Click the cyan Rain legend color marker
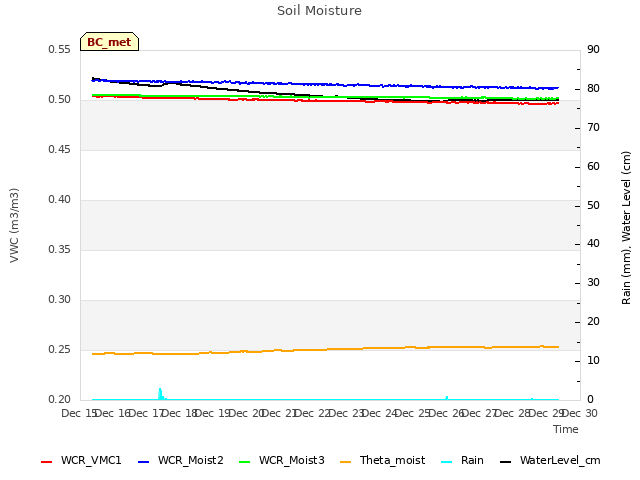This screenshot has height=480, width=640. coord(447,462)
